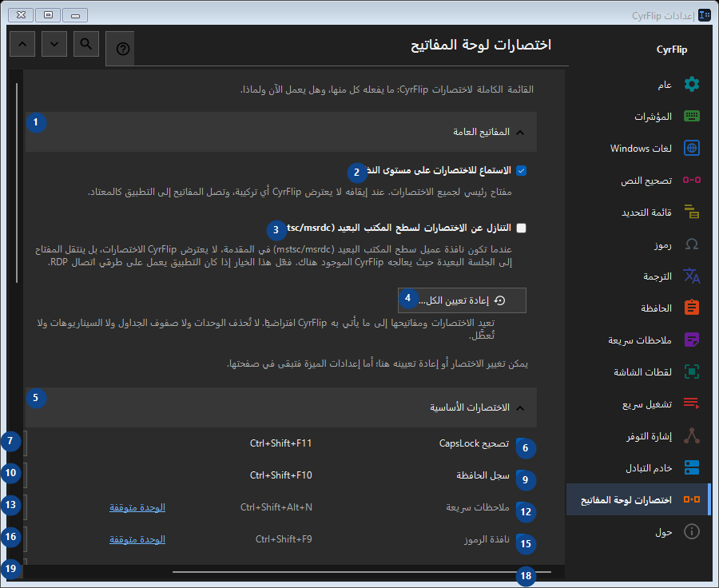Open the لقطات الشاشة sidebar label
This screenshot has height=588, width=719.
(642, 372)
